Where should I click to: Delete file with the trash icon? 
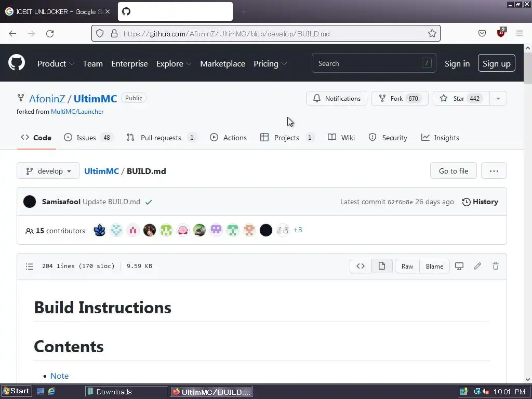pos(496,267)
